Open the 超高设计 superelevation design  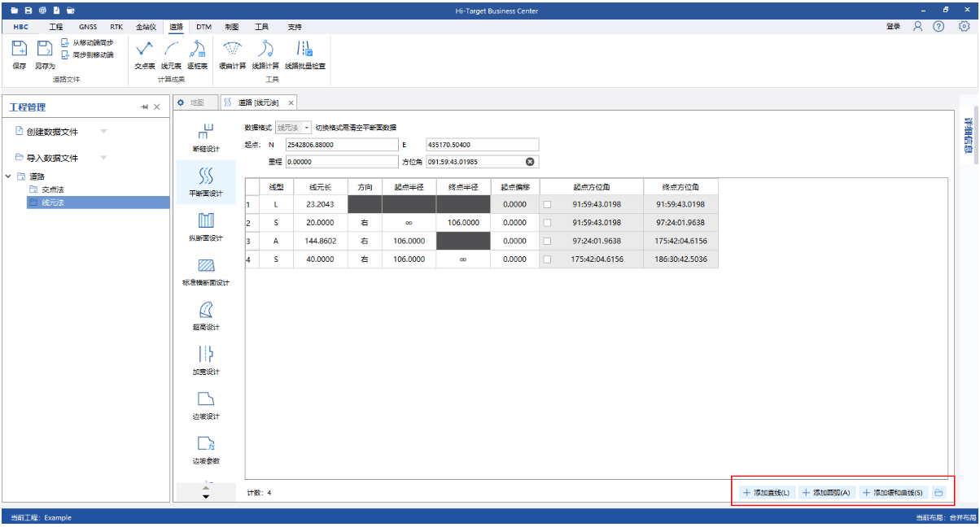[206, 316]
